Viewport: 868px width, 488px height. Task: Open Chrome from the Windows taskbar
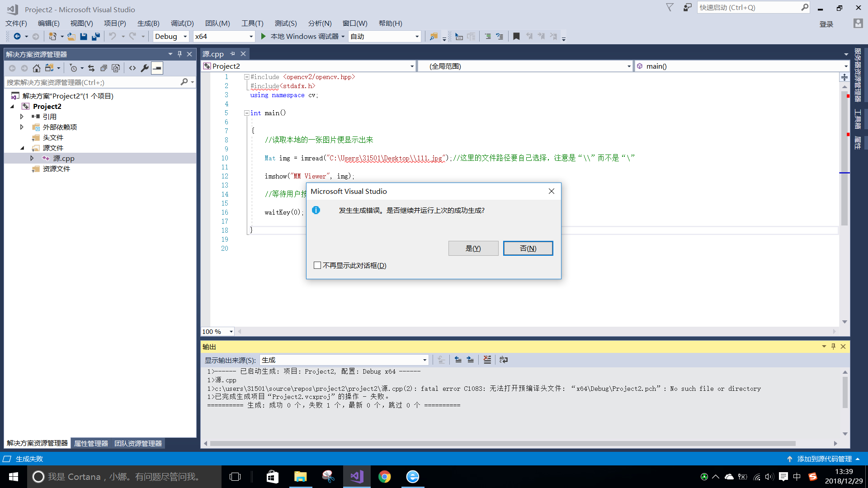(385, 477)
